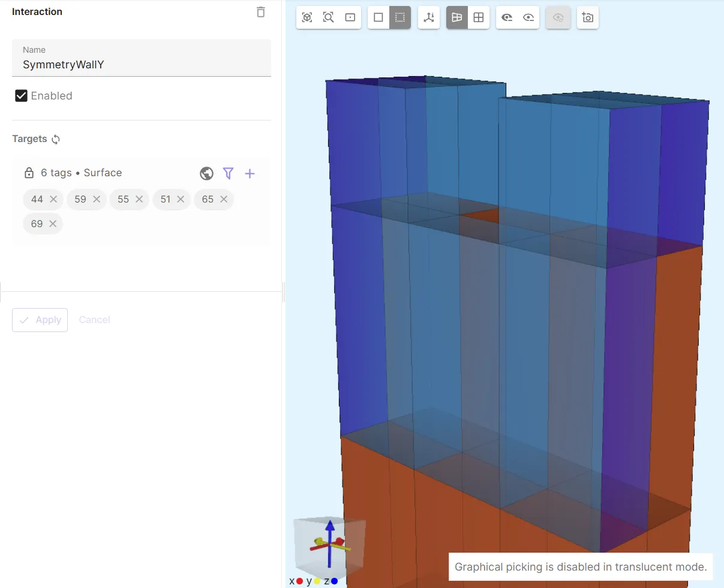Refresh the Targets list
The height and width of the screenshot is (588, 724).
click(x=56, y=139)
